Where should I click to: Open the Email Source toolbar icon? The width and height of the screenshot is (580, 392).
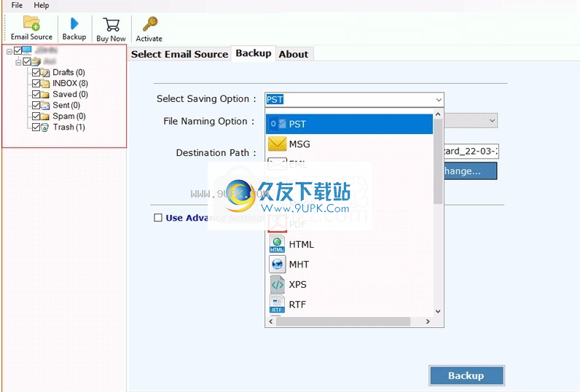(x=31, y=23)
